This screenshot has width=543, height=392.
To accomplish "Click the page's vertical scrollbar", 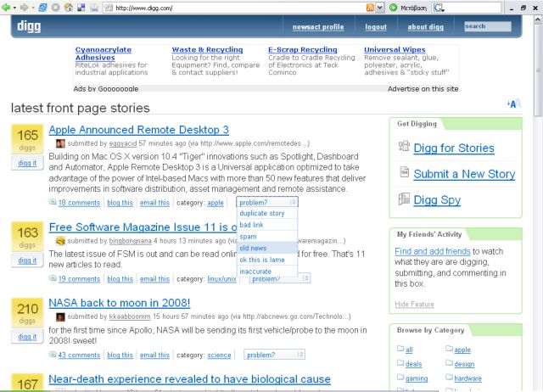I will pyautogui.click(x=537, y=212).
